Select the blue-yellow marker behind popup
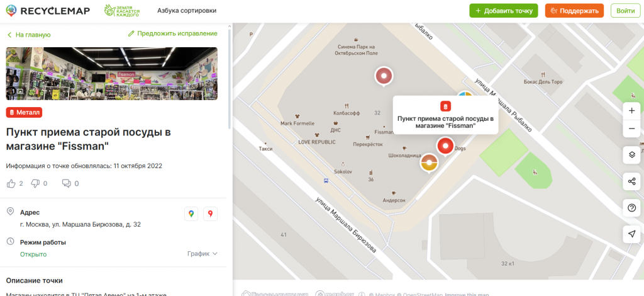This screenshot has height=296, width=644. point(465,93)
